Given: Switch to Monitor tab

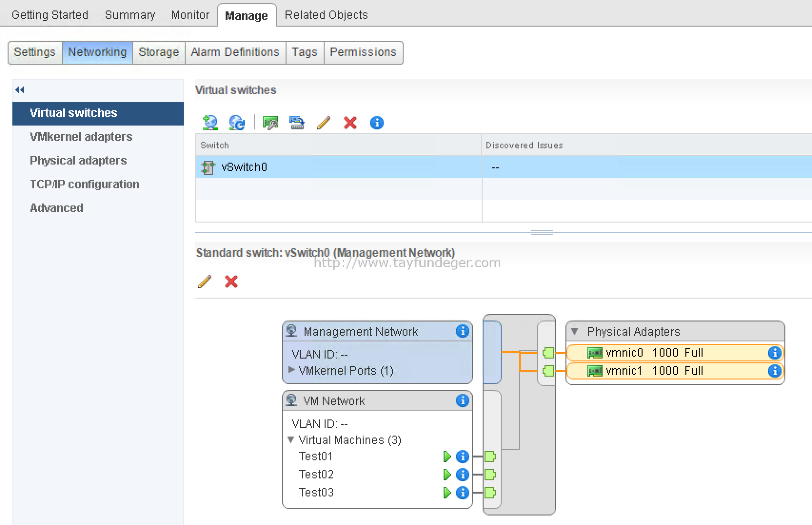Looking at the screenshot, I should [190, 15].
